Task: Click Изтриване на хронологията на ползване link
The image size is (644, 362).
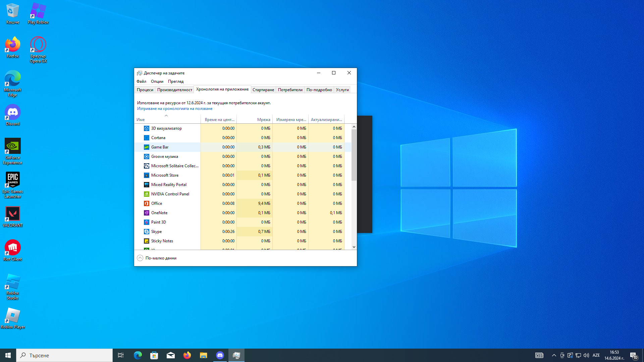Action: pyautogui.click(x=174, y=109)
